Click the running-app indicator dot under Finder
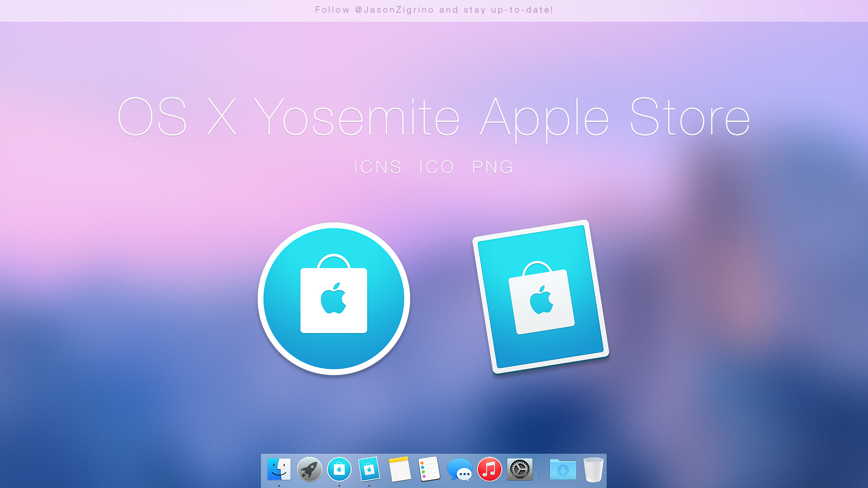The image size is (868, 488). click(279, 485)
